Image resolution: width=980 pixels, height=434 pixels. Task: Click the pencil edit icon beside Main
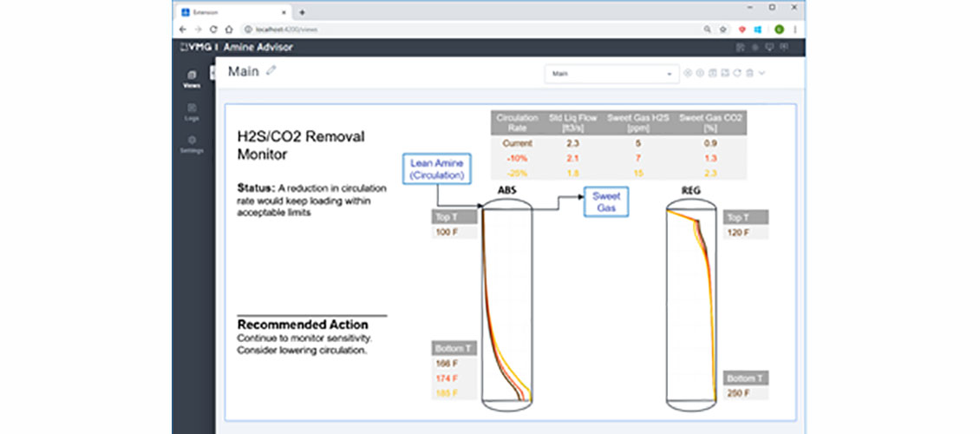[x=271, y=70]
